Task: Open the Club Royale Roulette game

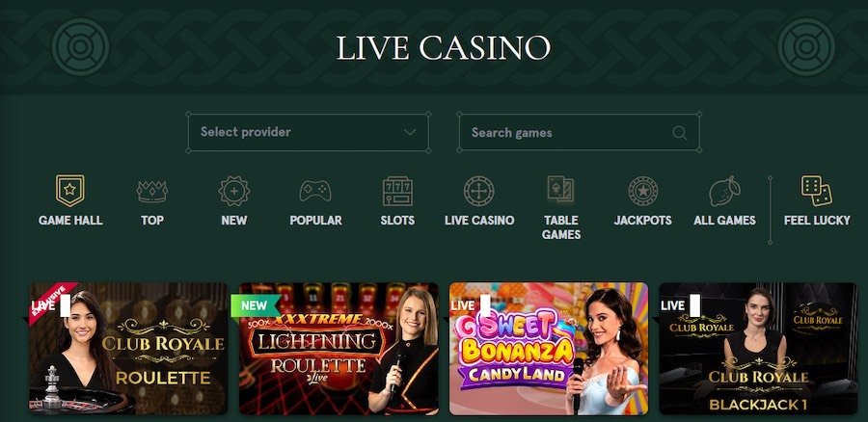Action: [x=128, y=349]
